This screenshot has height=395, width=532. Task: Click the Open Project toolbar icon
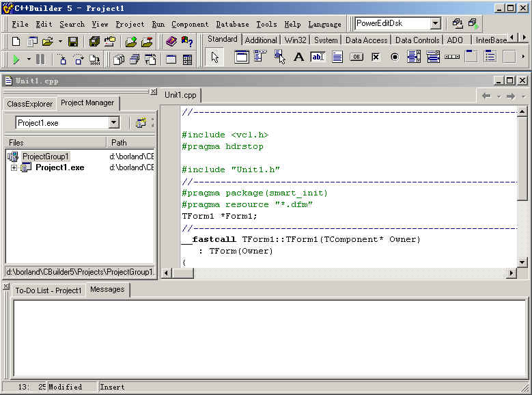tap(110, 42)
